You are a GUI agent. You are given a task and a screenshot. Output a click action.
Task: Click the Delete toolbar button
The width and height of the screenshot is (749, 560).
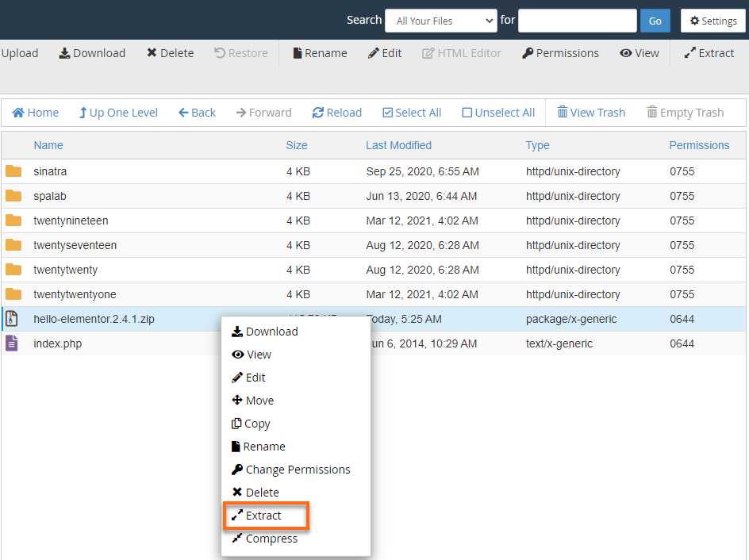170,53
